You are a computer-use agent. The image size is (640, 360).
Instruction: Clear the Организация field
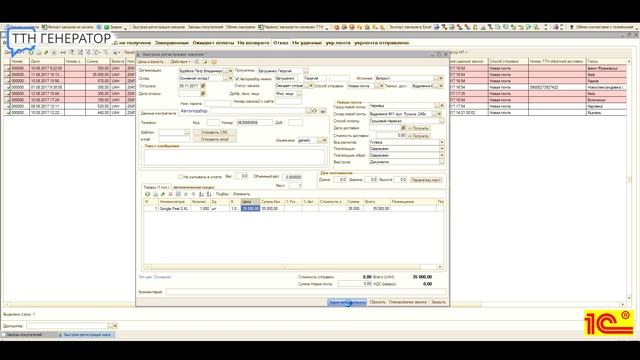[x=231, y=71]
